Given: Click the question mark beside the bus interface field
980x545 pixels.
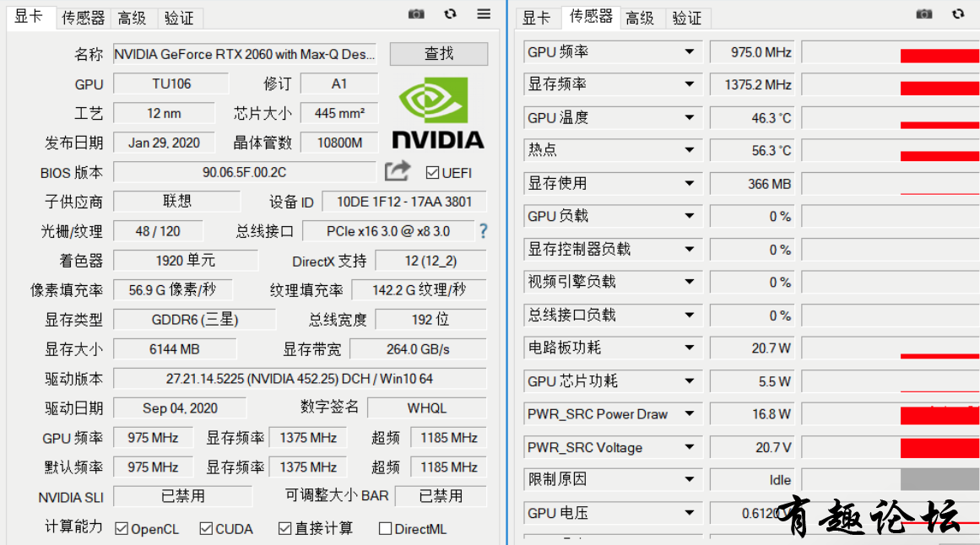Looking at the screenshot, I should tap(483, 231).
